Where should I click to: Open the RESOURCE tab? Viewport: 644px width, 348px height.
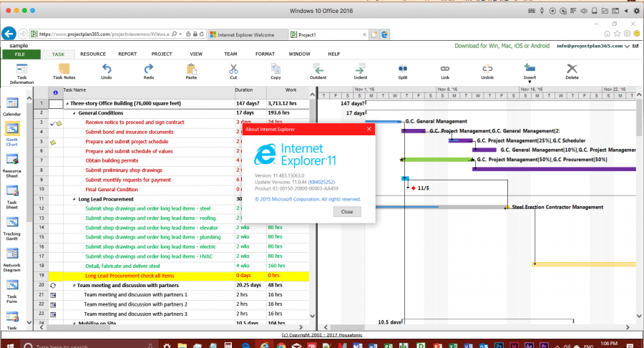point(93,54)
